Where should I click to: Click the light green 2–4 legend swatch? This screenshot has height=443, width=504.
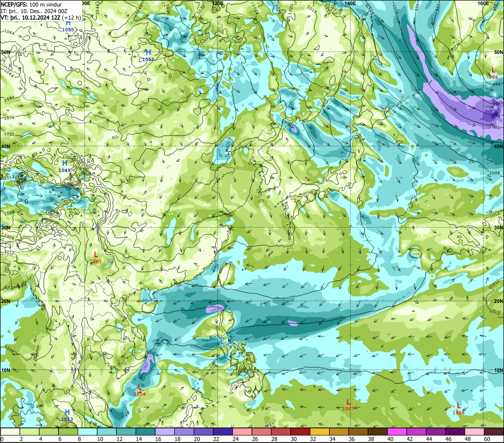[30, 431]
